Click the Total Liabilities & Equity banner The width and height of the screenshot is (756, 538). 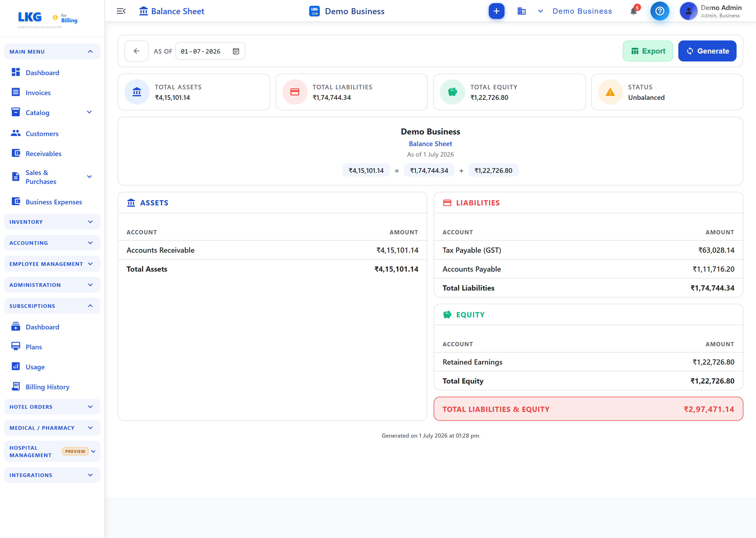click(x=588, y=409)
